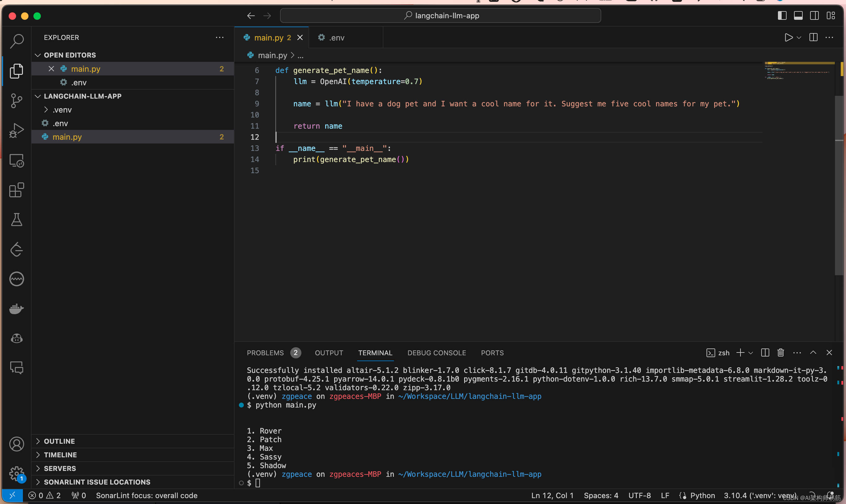Screen dimensions: 846x504
Task: Open the chat bubbles view in activity bar
Action: coord(17,368)
